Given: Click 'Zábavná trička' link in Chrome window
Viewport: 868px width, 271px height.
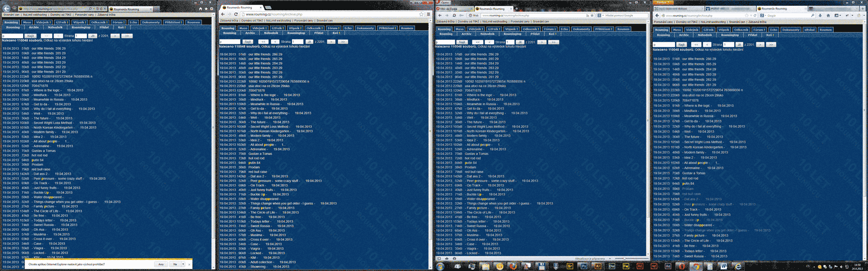Looking at the screenshot, I should (229, 20).
